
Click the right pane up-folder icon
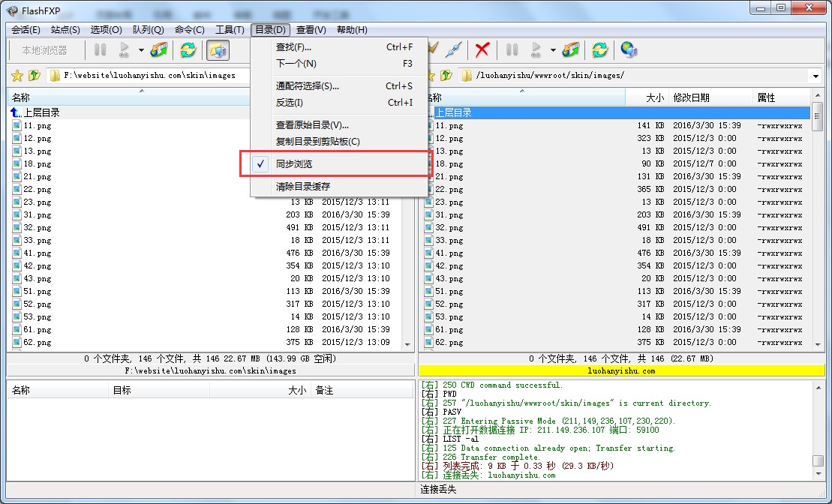click(x=446, y=76)
